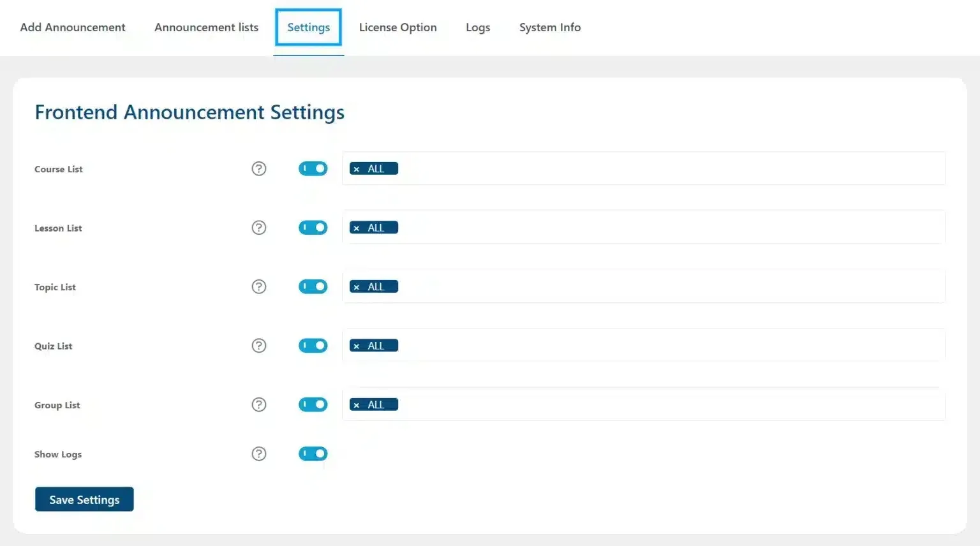Turn off the Show Logs switch
The width and height of the screenshot is (980, 546).
tap(313, 454)
